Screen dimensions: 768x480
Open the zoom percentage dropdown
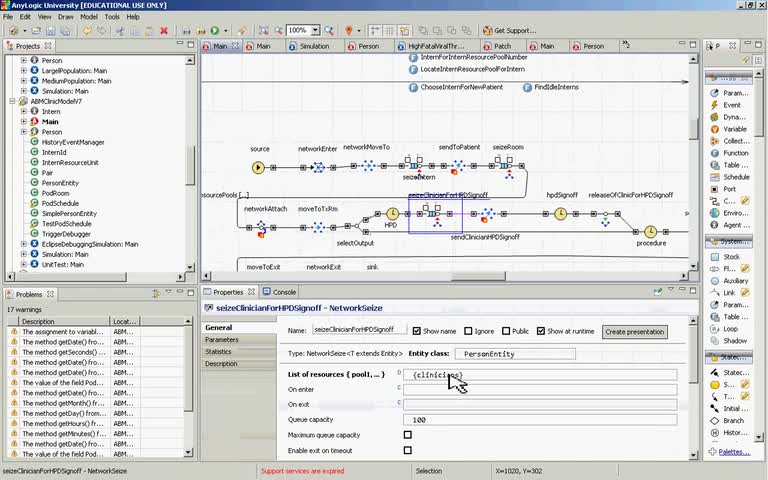[x=315, y=30]
